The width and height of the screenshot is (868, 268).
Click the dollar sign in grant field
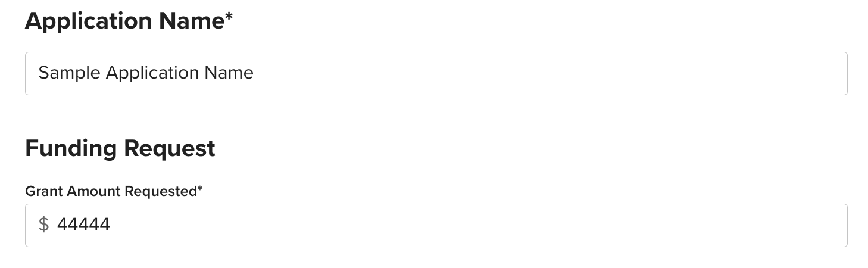(43, 225)
